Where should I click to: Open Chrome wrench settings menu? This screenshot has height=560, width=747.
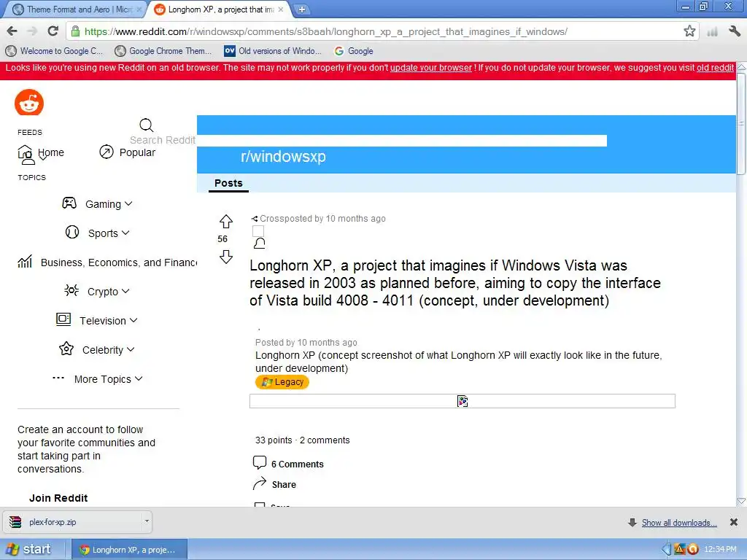pos(735,31)
